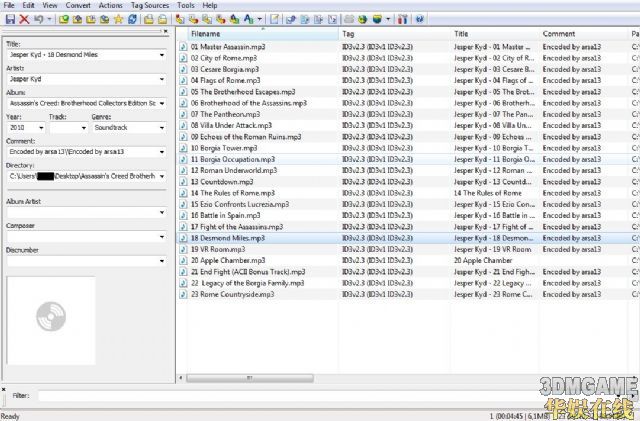This screenshot has width=640, height=421.
Task: Open the Tag Sources menu
Action: click(150, 5)
